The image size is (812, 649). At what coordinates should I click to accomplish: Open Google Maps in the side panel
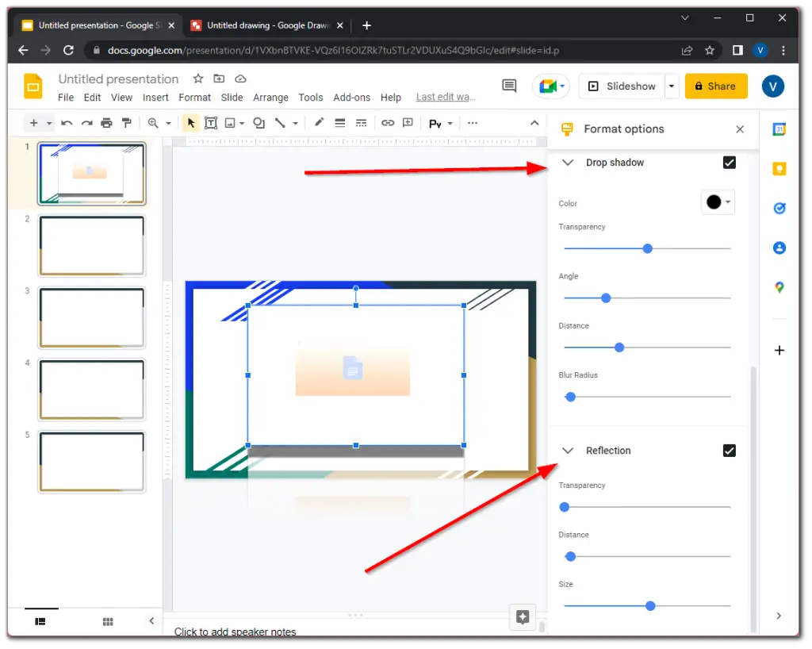(x=779, y=287)
